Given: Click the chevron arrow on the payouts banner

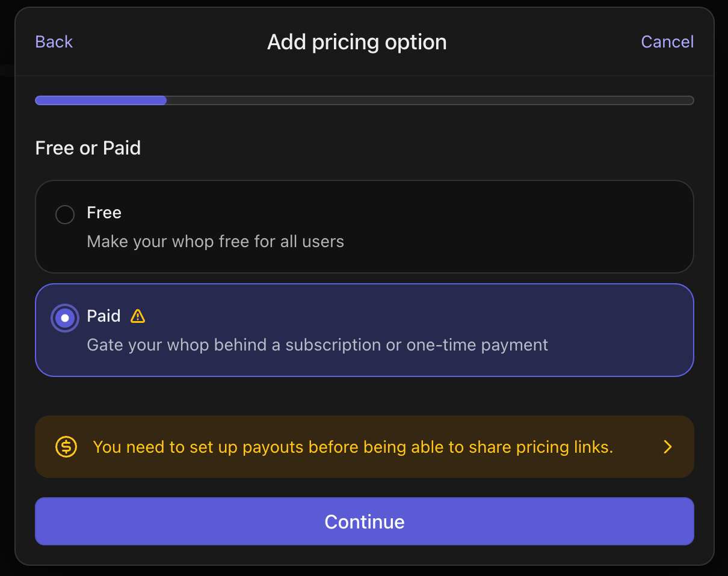Looking at the screenshot, I should (668, 447).
